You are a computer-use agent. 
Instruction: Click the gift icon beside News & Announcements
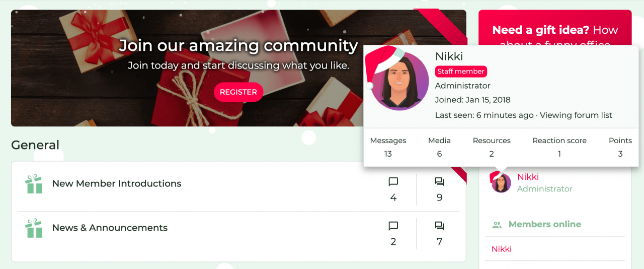pyautogui.click(x=34, y=228)
